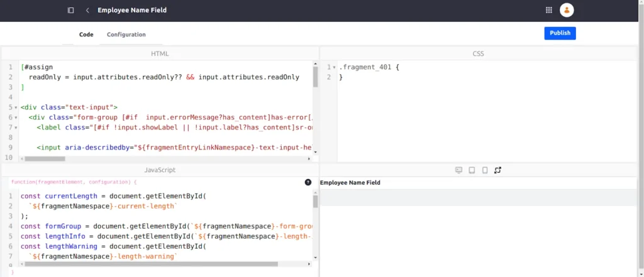644x277 pixels.
Task: Click the CSS panel header
Action: click(479, 54)
